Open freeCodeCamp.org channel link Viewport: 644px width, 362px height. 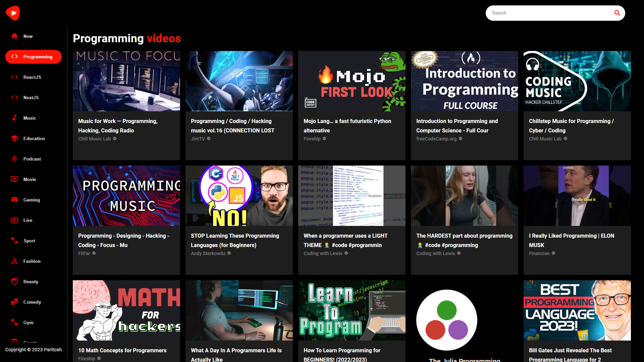(x=436, y=139)
